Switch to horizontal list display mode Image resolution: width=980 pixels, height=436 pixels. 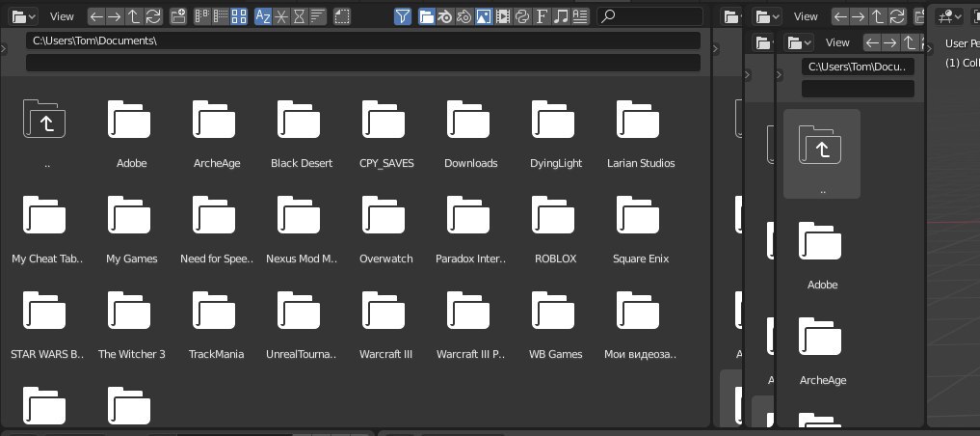click(220, 17)
